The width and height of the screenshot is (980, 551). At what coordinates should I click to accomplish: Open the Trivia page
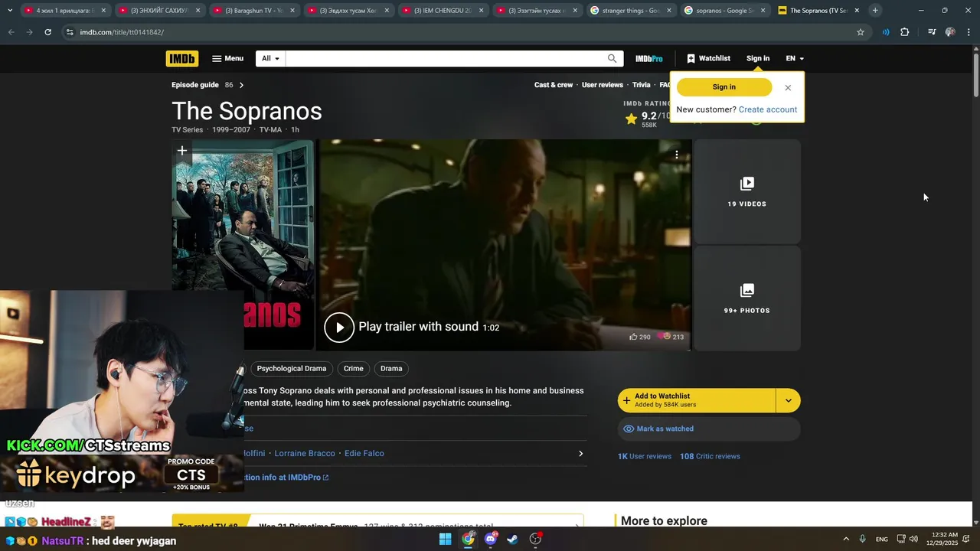[x=642, y=85]
